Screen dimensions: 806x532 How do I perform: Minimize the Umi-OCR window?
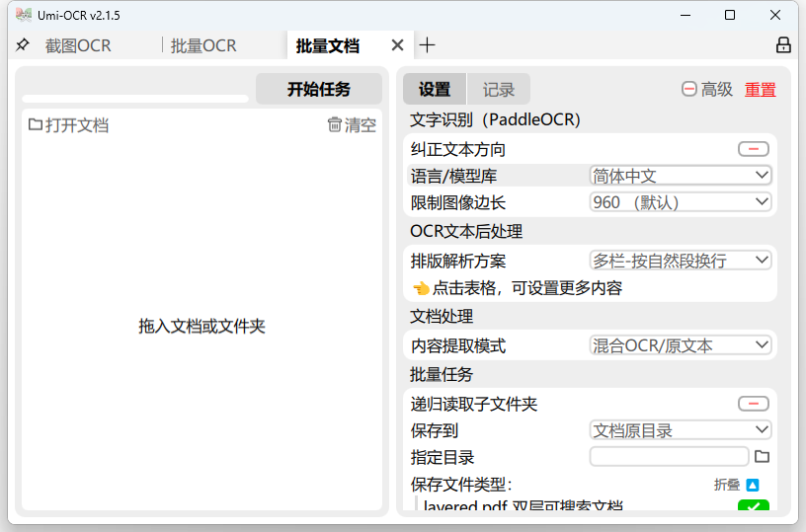(685, 15)
